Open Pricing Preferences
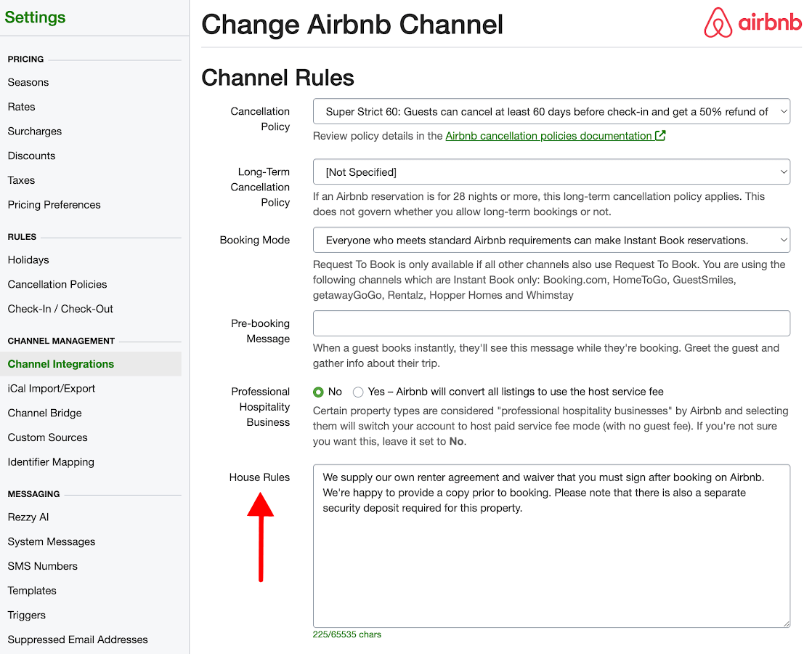The height and width of the screenshot is (654, 812). [x=54, y=205]
